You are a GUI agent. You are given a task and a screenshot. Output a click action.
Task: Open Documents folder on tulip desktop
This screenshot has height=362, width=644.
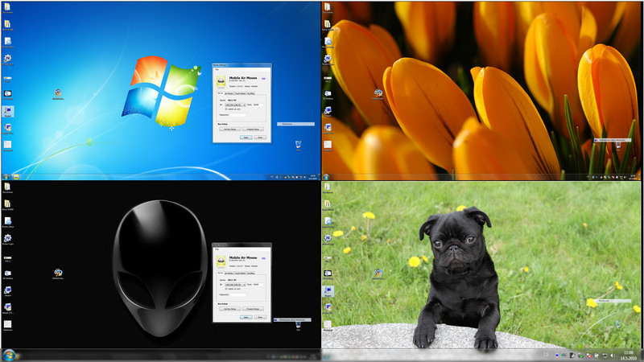click(328, 7)
